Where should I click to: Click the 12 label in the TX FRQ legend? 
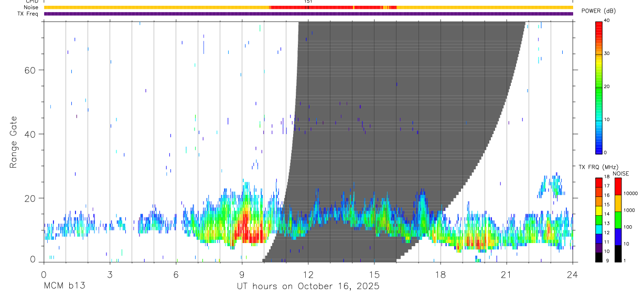point(607,233)
